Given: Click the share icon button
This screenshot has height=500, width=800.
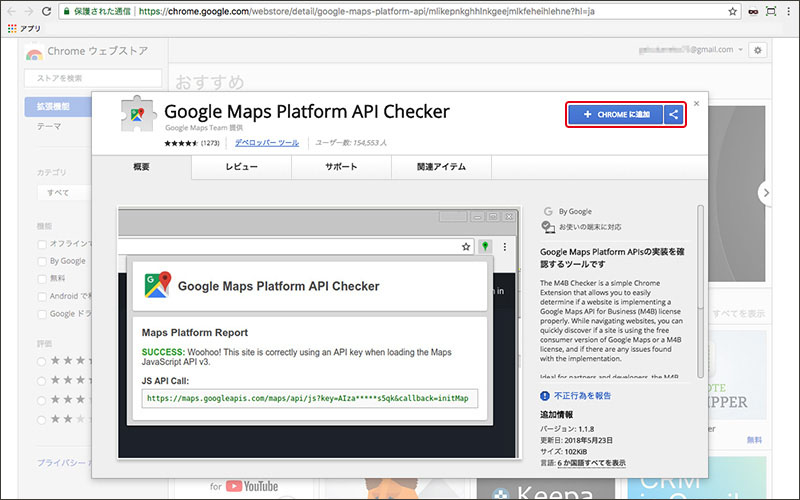Looking at the screenshot, I should (x=673, y=114).
